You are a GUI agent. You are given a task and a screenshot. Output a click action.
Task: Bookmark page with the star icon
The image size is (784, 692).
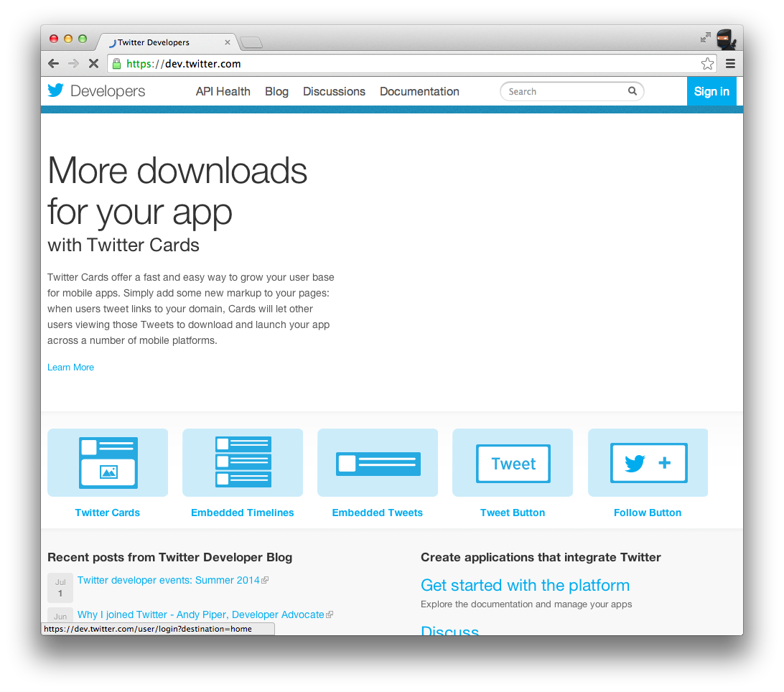(707, 63)
